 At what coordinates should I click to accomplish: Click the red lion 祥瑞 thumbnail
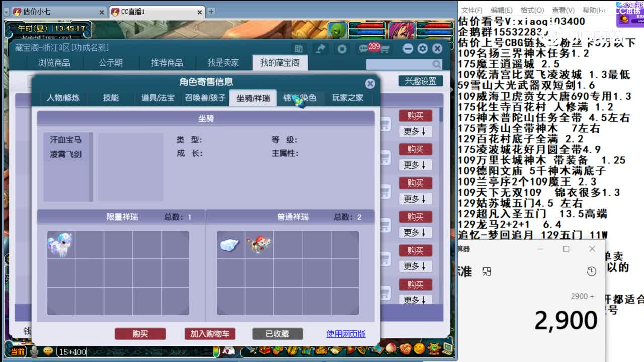point(259,245)
